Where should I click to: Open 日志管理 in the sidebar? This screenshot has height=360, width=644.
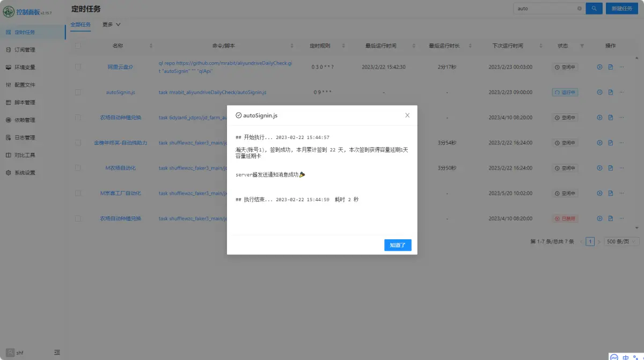point(32,137)
